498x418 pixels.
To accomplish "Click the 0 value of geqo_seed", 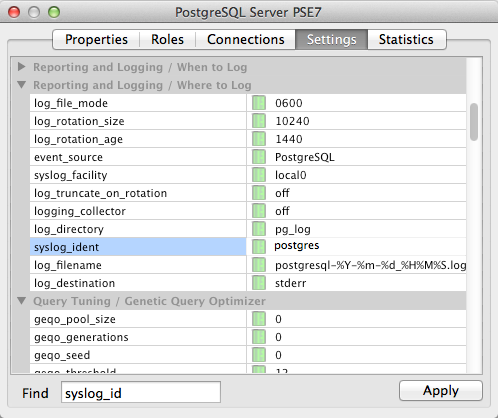I will tap(278, 355).
